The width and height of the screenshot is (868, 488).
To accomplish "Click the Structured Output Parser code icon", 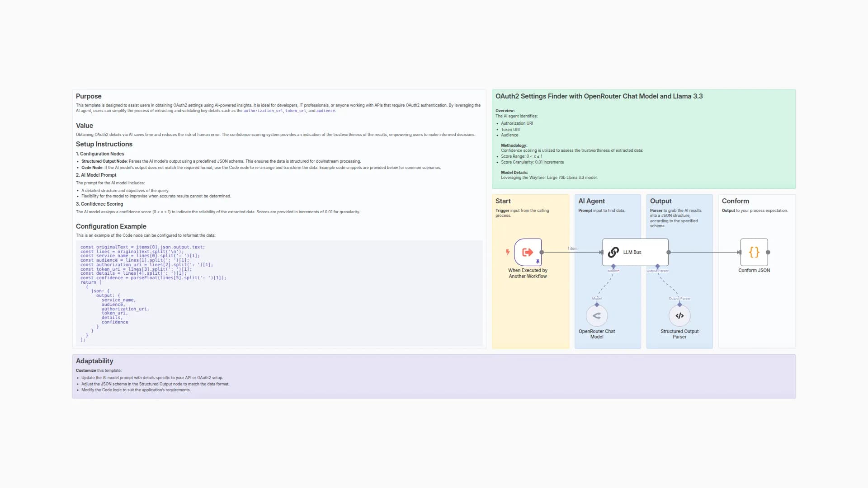I will [679, 315].
